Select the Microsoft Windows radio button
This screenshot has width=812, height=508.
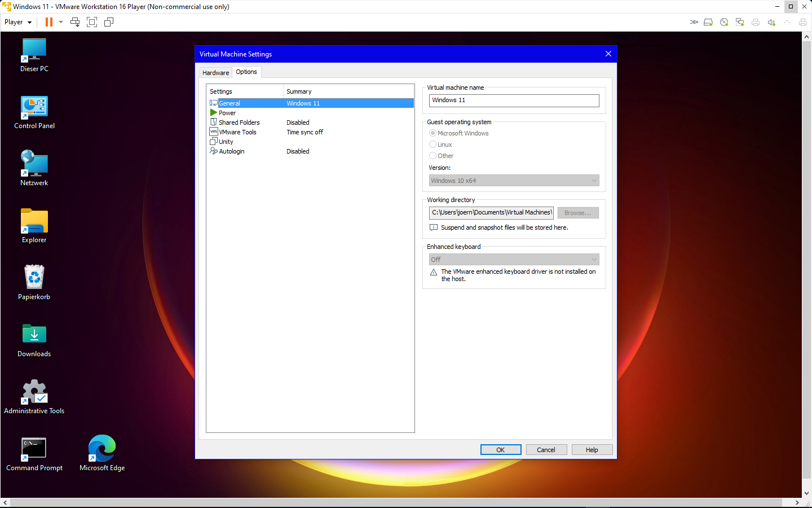coord(433,133)
